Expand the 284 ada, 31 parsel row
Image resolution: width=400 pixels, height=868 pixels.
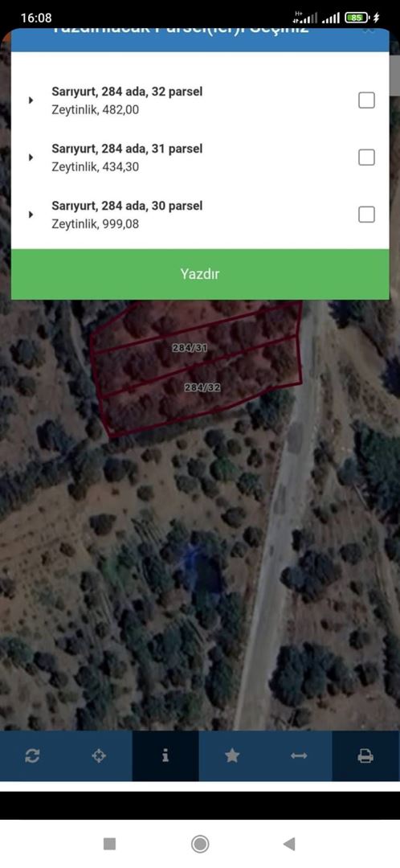31,158
